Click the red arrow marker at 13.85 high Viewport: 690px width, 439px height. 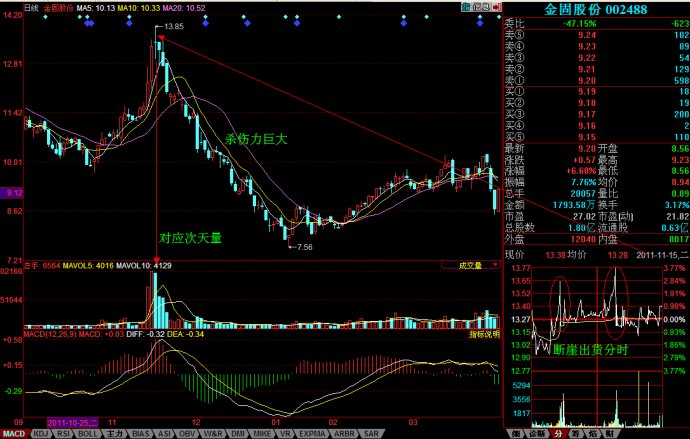pos(160,36)
